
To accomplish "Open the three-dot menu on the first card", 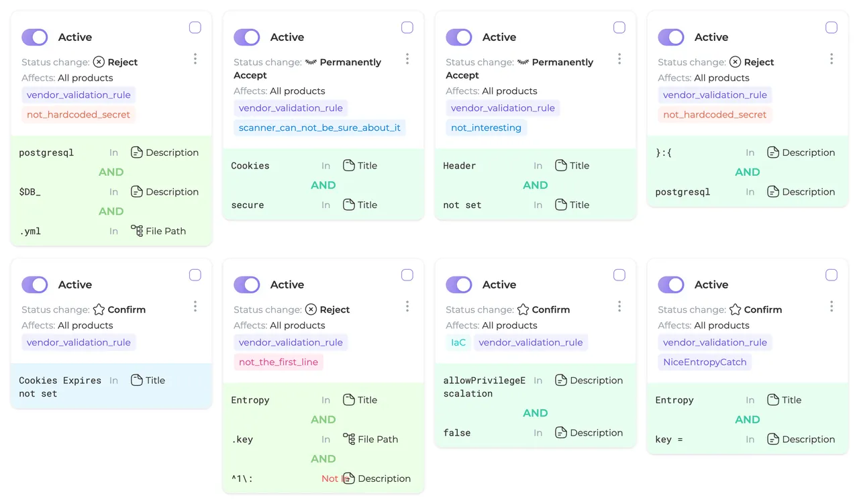I will click(195, 58).
